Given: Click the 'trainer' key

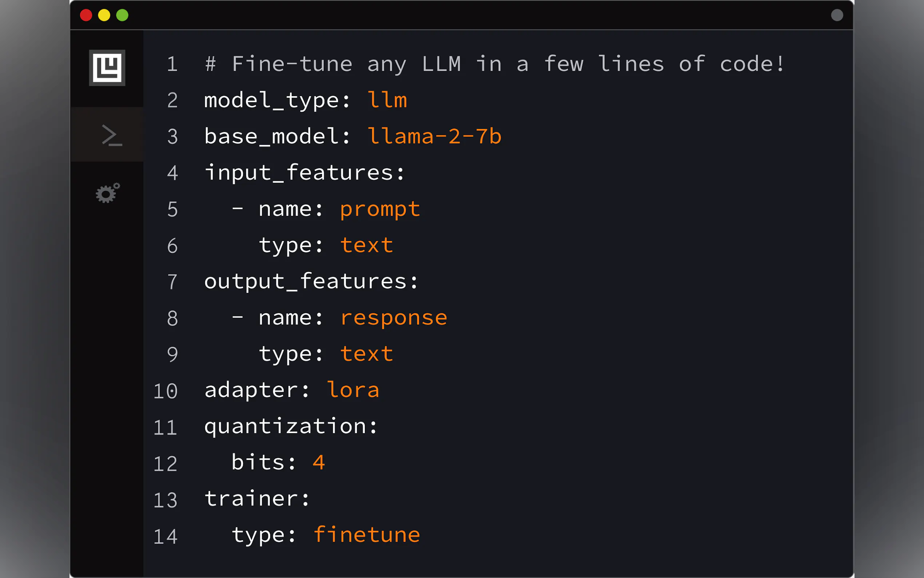Looking at the screenshot, I should 257,499.
